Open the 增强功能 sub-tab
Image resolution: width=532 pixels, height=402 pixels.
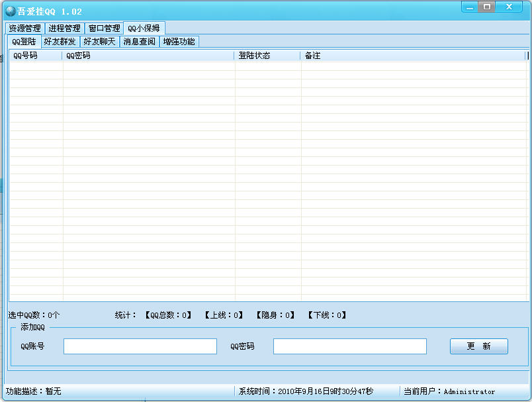[x=179, y=42]
